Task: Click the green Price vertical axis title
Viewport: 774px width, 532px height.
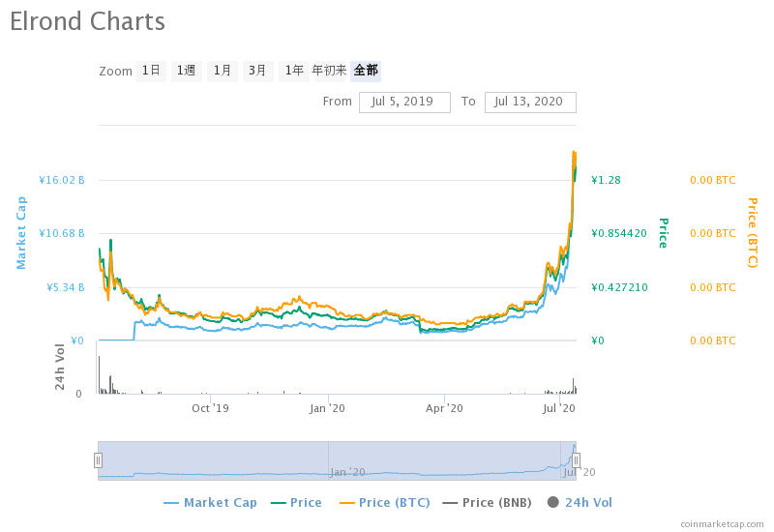Action: (x=664, y=233)
